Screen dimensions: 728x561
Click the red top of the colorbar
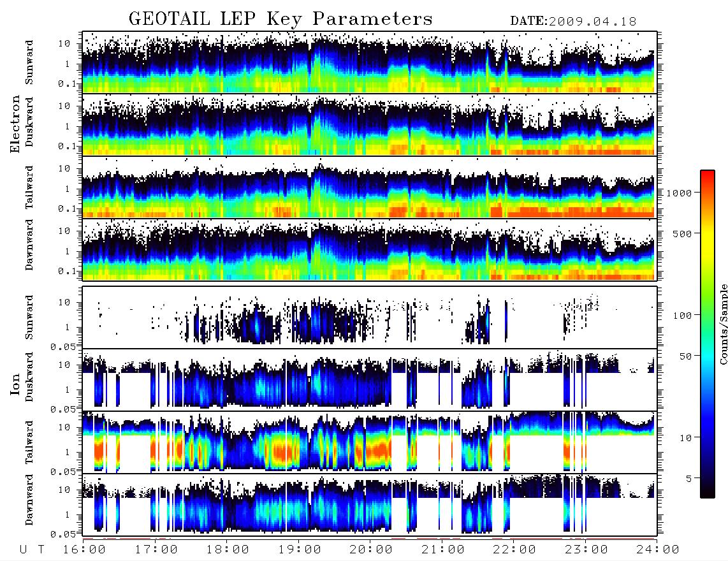707,178
